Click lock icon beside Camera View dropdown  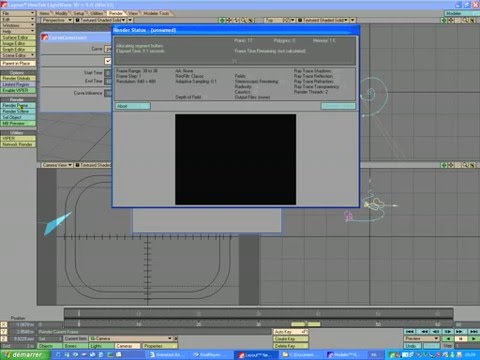click(x=77, y=165)
